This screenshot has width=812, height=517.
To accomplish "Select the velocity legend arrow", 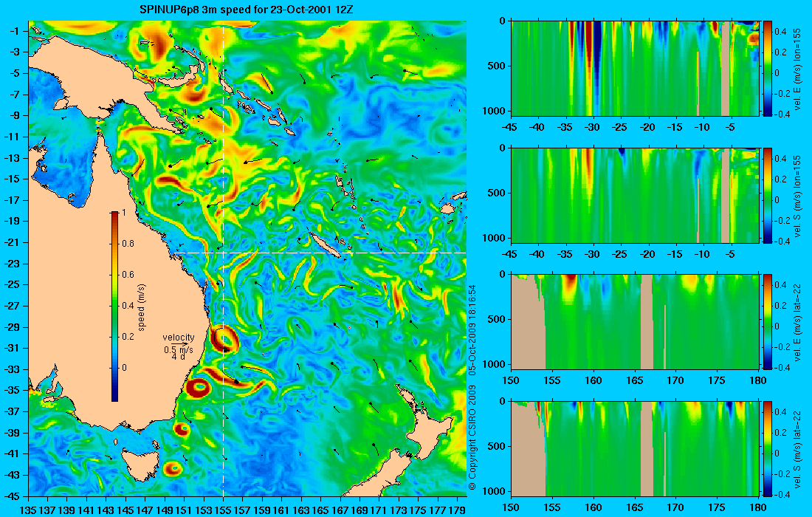I will point(181,343).
